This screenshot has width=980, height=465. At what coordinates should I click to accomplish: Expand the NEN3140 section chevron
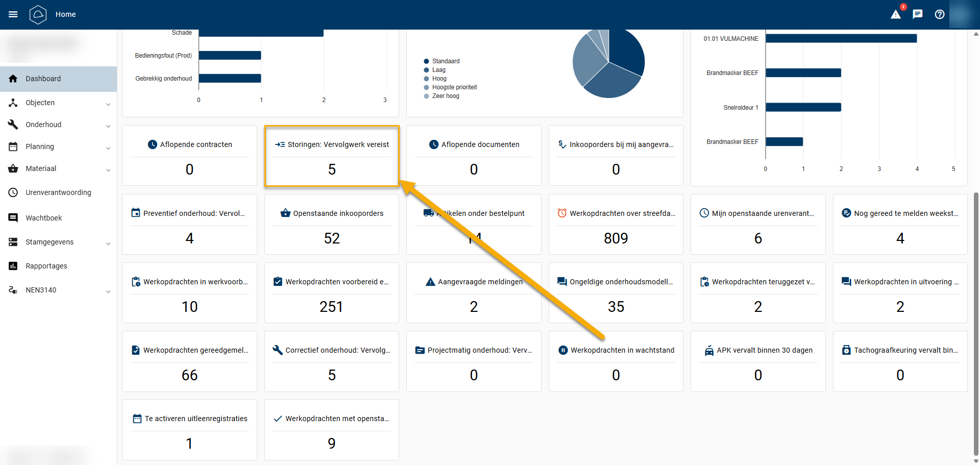(108, 291)
